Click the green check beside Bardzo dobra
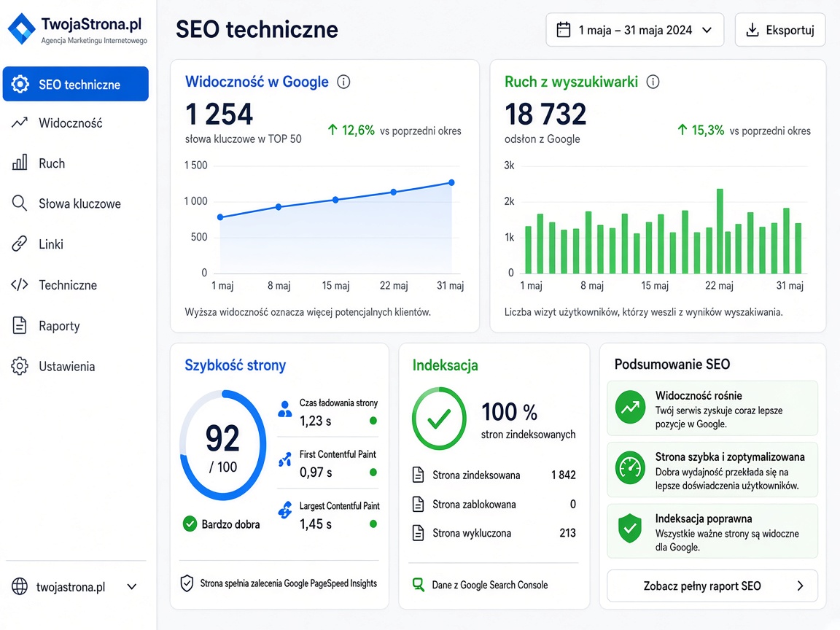This screenshot has width=840, height=630. click(x=190, y=524)
